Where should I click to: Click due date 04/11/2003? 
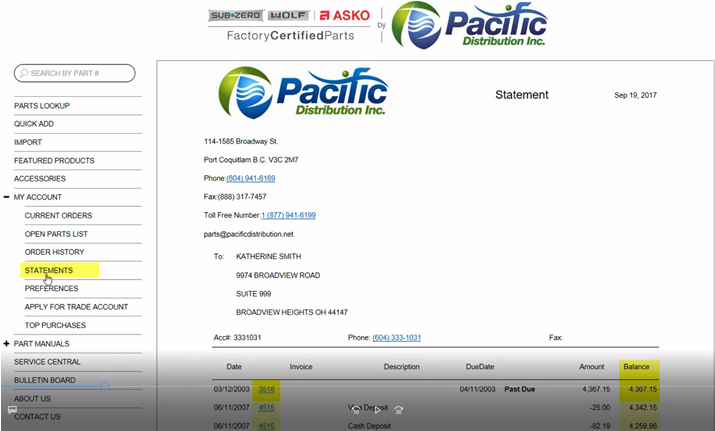click(477, 389)
